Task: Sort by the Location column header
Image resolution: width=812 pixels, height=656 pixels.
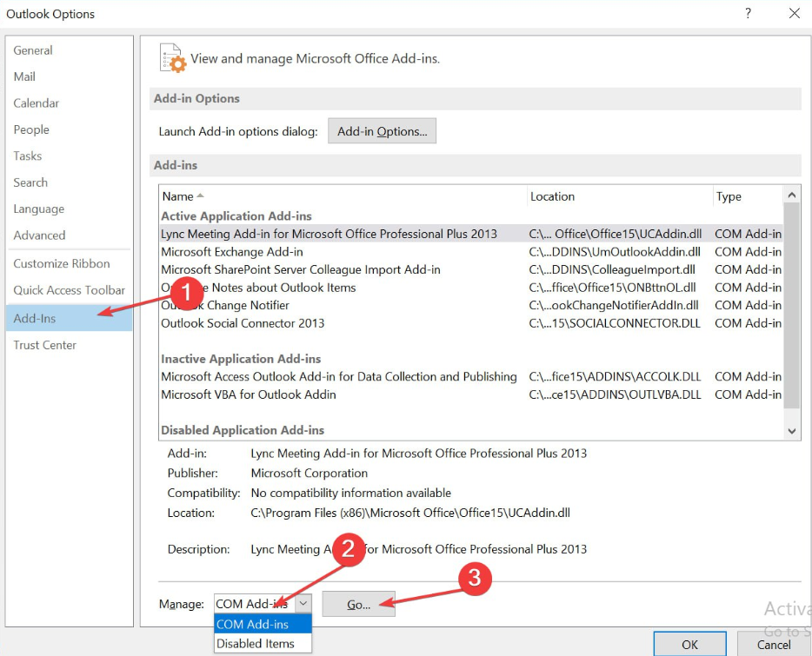Action: click(x=620, y=196)
